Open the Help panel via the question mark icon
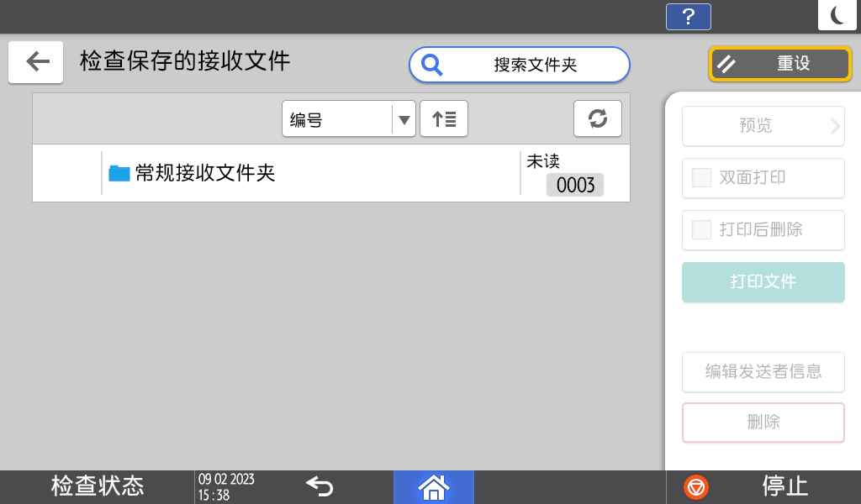The height and width of the screenshot is (504, 861). (x=688, y=16)
